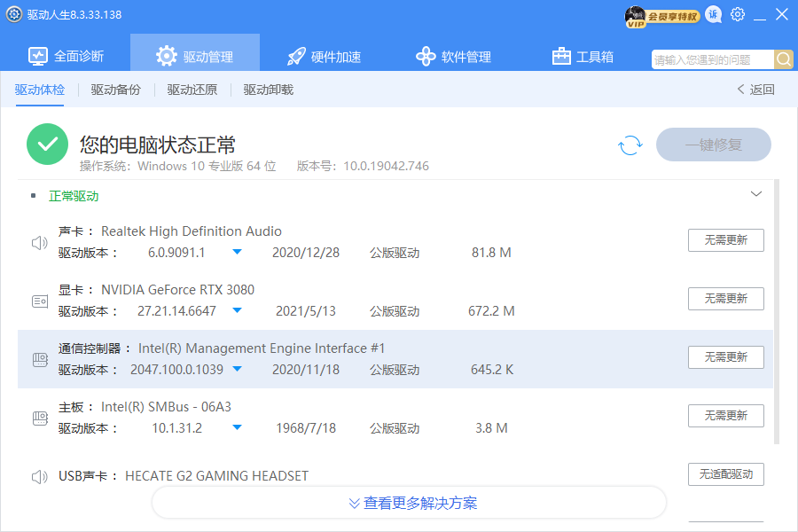Open the 诉 feedback bubble icon
Viewport: 798px width, 532px height.
coord(714,15)
